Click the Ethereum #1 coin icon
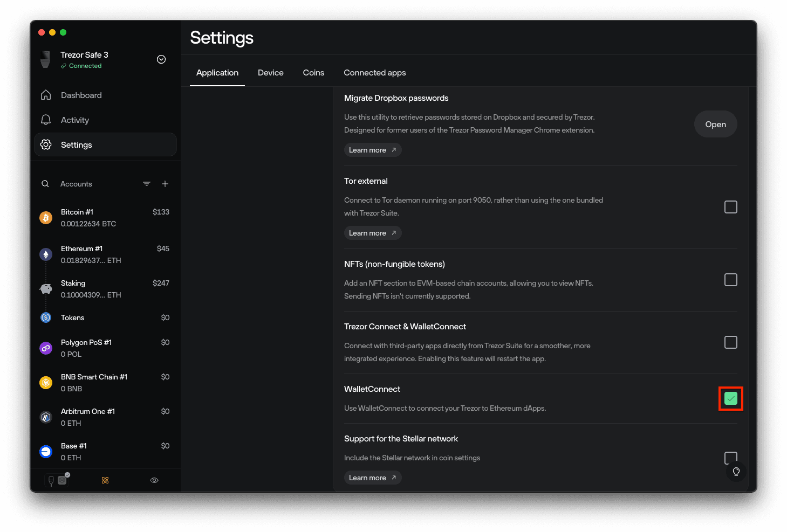The width and height of the screenshot is (787, 532). click(x=46, y=254)
